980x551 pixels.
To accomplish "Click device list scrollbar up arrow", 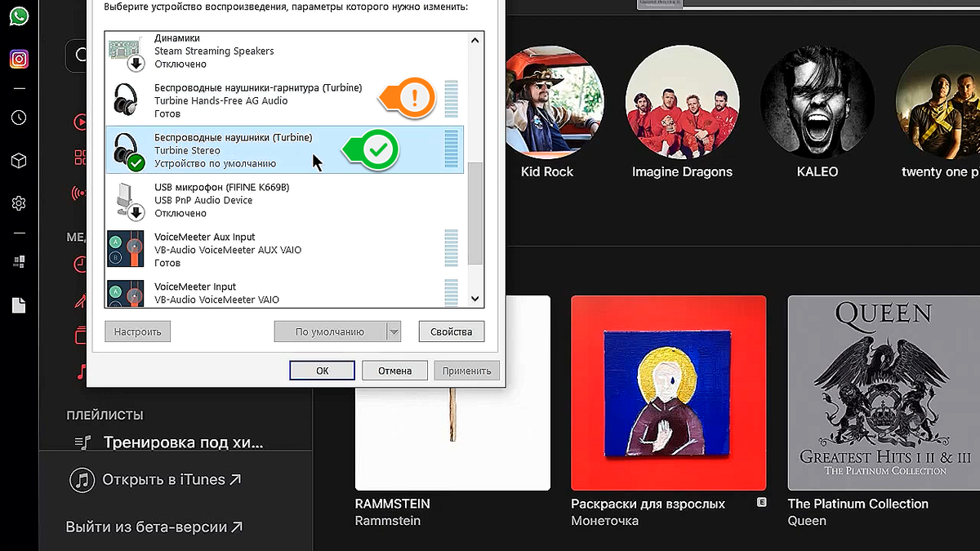I will coord(475,39).
